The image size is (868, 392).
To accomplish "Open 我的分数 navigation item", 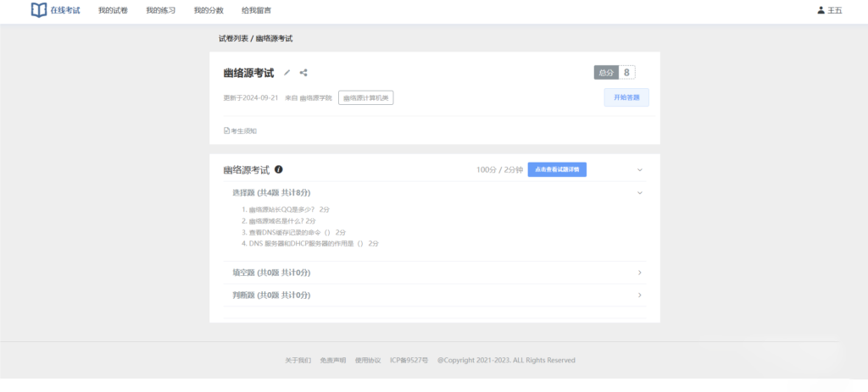I will (x=209, y=10).
